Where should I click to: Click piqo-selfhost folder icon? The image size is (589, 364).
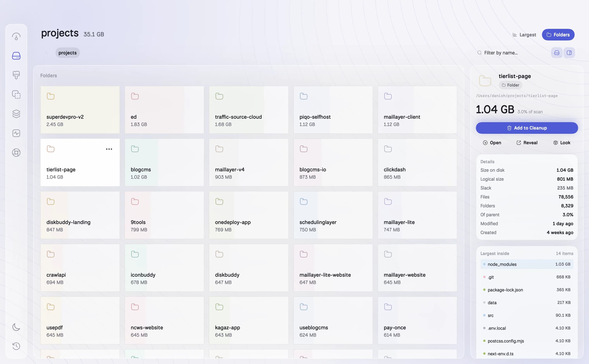[x=304, y=96]
